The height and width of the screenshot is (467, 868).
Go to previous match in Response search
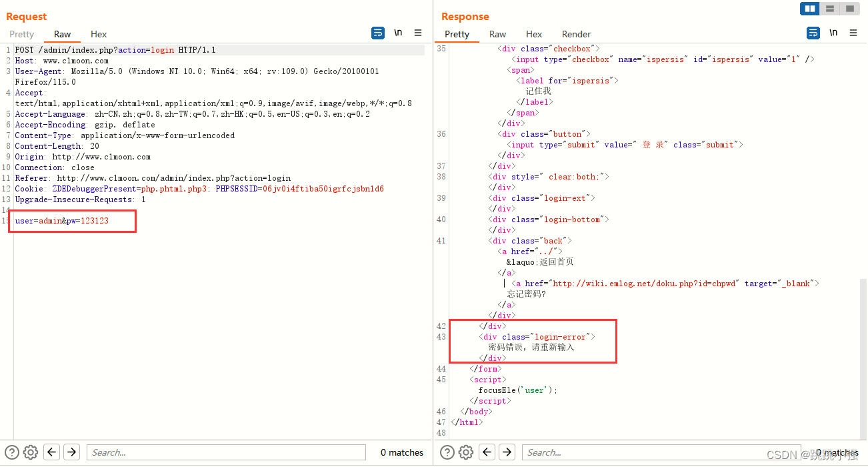487,452
